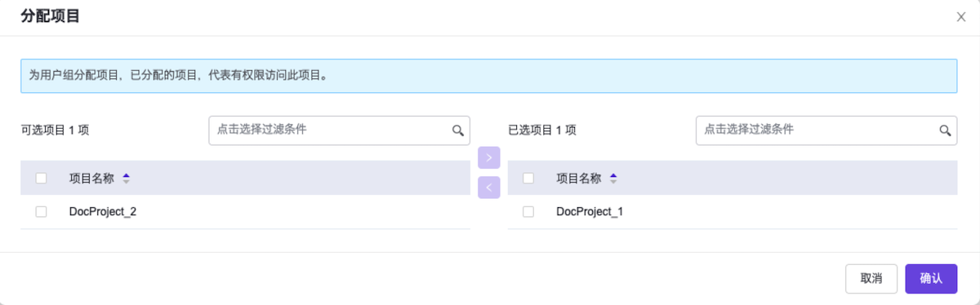The image size is (980, 305).
Task: Open the 已选项目 filter condition field
Action: pos(826,130)
